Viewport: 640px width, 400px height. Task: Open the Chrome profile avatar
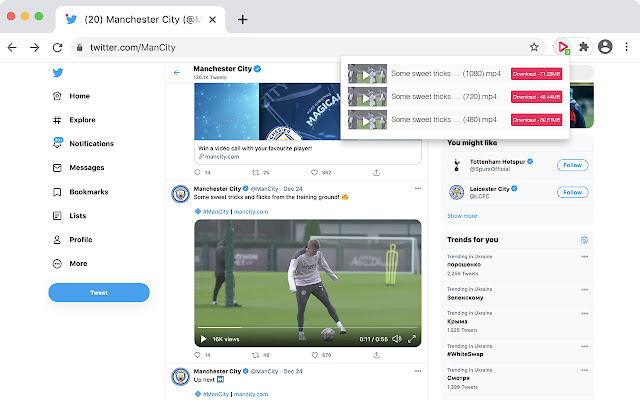pos(605,47)
